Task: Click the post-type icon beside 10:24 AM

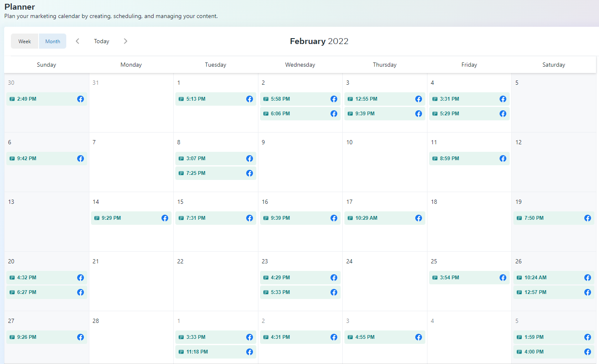Action: click(x=519, y=278)
